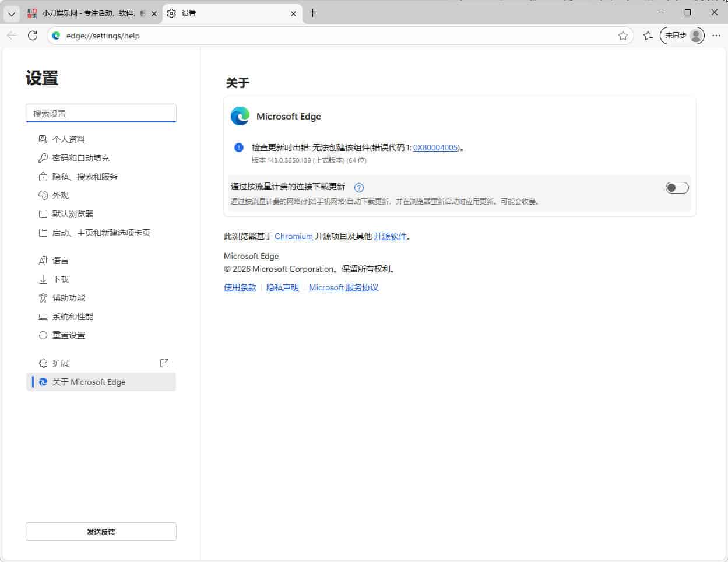This screenshot has width=728, height=562.
Task: Click the favorites star in the address bar
Action: (x=623, y=36)
